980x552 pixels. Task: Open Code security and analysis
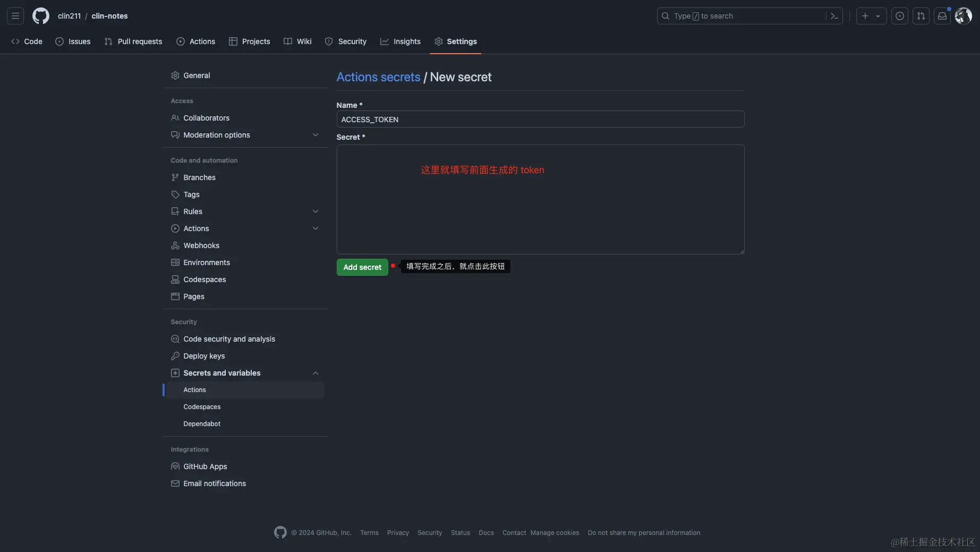(x=245, y=339)
